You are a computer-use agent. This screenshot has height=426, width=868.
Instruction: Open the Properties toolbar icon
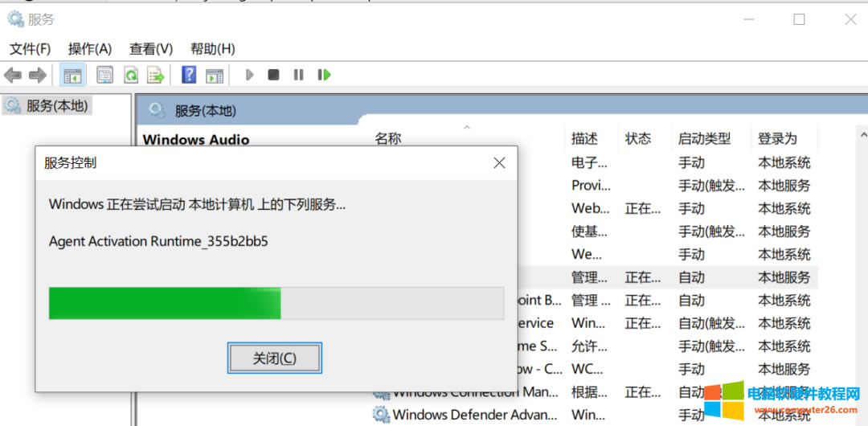click(x=104, y=75)
